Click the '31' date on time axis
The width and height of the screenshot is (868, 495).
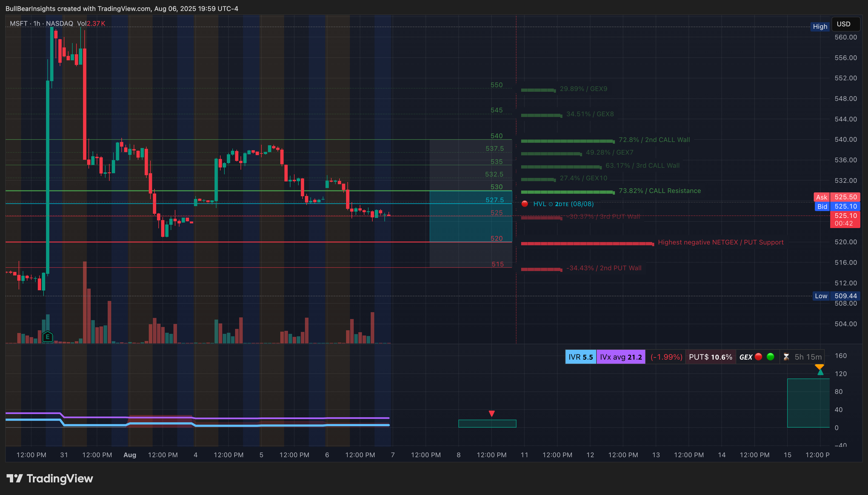64,455
